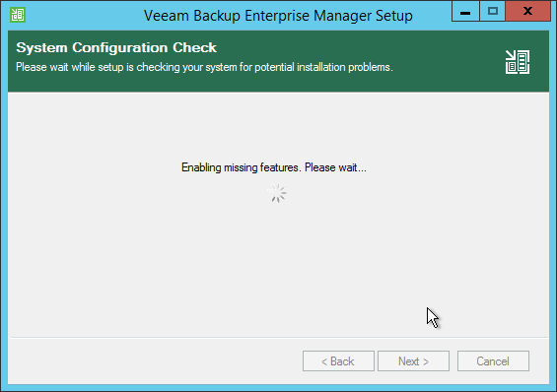
Task: Click the Next > button
Action: (x=413, y=361)
